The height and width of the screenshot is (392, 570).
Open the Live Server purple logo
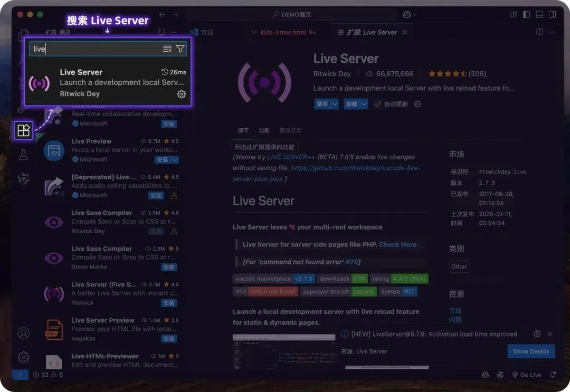pos(264,82)
